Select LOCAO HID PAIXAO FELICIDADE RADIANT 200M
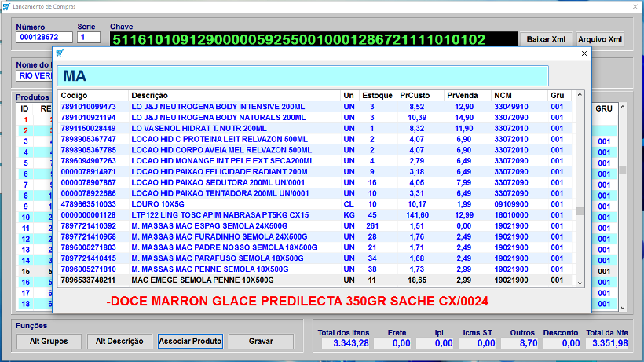This screenshot has width=644, height=362. coord(315,171)
